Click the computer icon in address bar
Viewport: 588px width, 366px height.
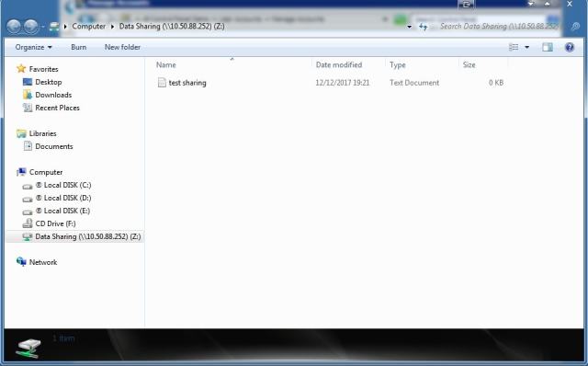(54, 27)
